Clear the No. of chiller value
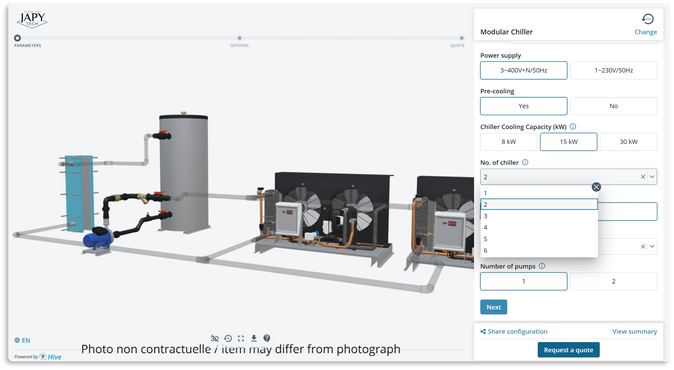The image size is (674, 370). tap(643, 177)
